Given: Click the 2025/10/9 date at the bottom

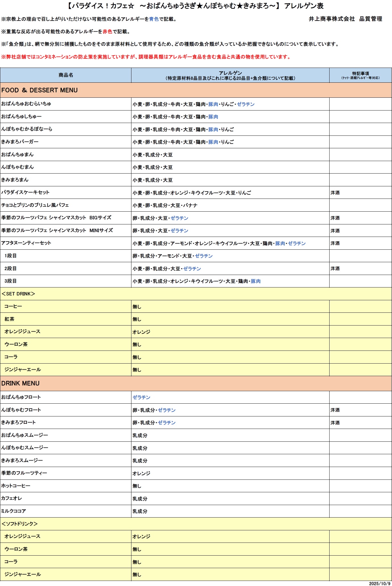Looking at the screenshot, I should point(380,583).
